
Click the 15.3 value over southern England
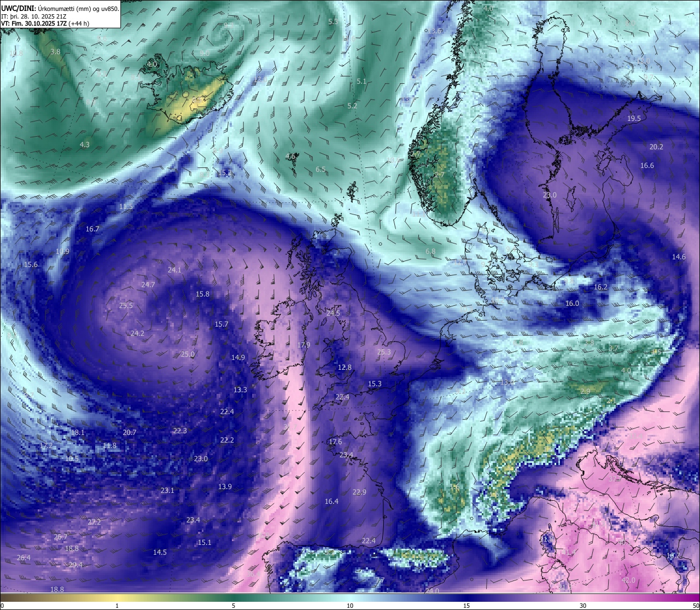pyautogui.click(x=375, y=384)
